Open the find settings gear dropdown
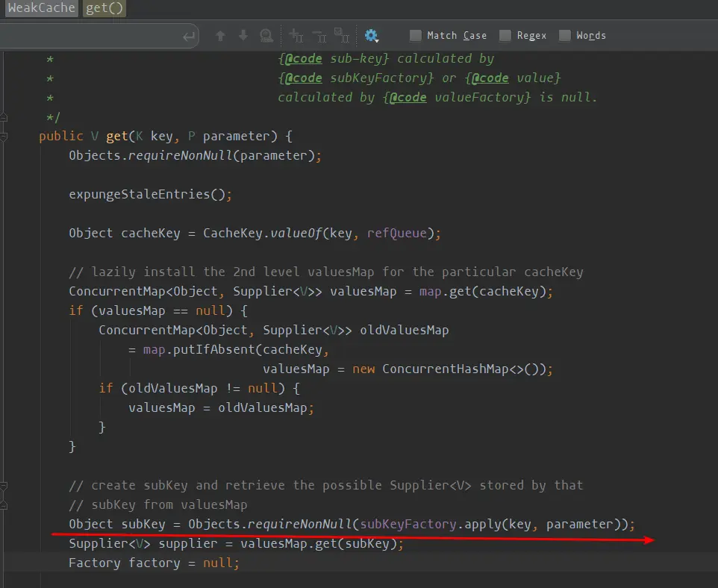Screen dimensions: 718x588 point(372,36)
